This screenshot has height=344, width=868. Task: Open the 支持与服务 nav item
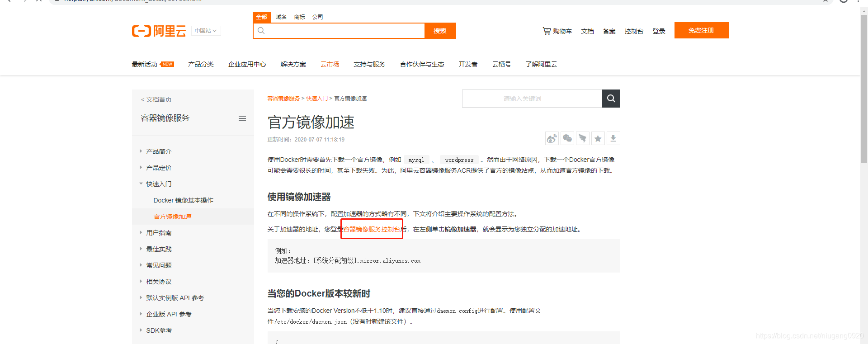369,64
